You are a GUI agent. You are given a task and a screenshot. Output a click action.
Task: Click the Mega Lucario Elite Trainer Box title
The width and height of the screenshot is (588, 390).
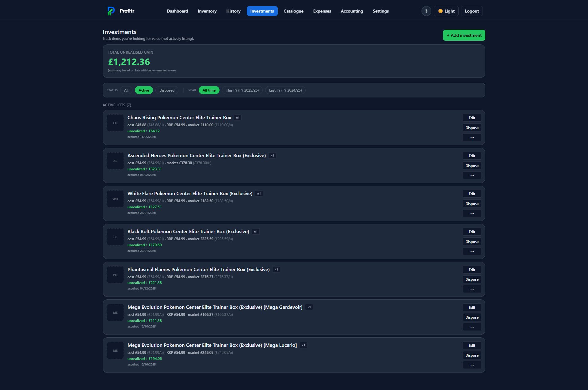212,345
